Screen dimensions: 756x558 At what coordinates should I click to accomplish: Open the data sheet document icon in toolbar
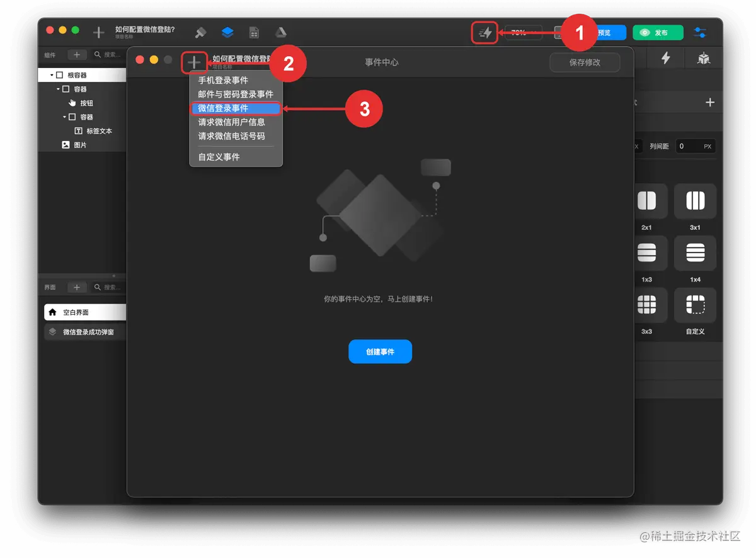(x=254, y=32)
